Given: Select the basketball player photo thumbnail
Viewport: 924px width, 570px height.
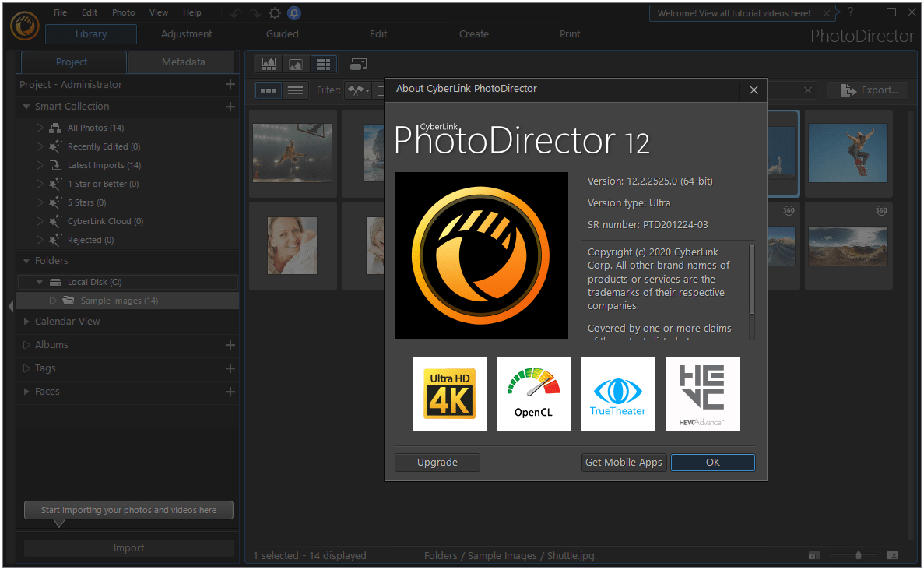Looking at the screenshot, I should point(292,153).
